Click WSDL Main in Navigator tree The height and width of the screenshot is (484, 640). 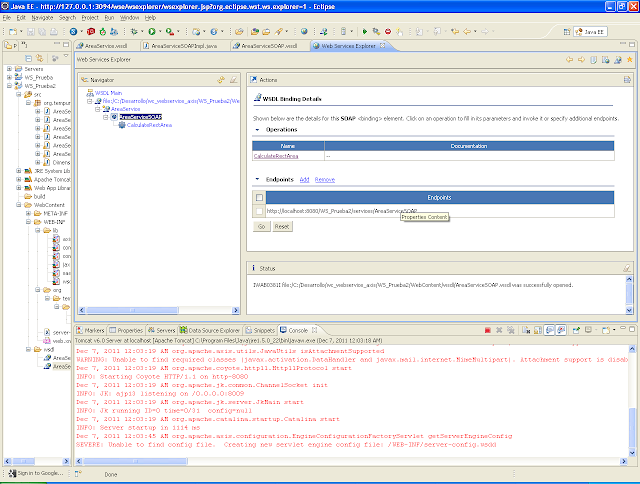click(x=109, y=93)
